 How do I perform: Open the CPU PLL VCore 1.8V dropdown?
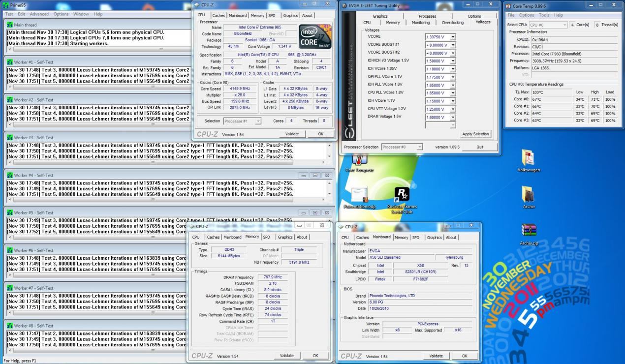[x=453, y=92]
